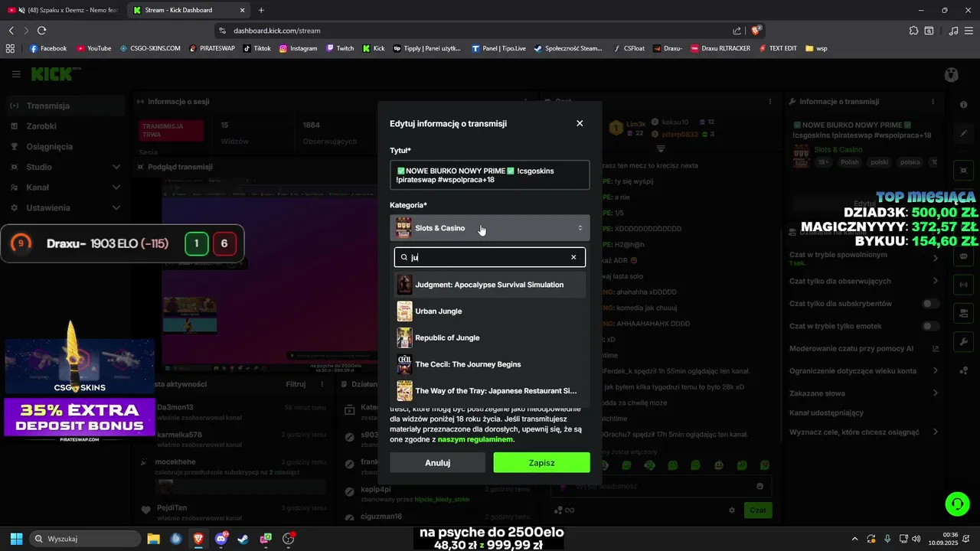
Task: Select Republic of Jungle category
Action: coord(489,337)
